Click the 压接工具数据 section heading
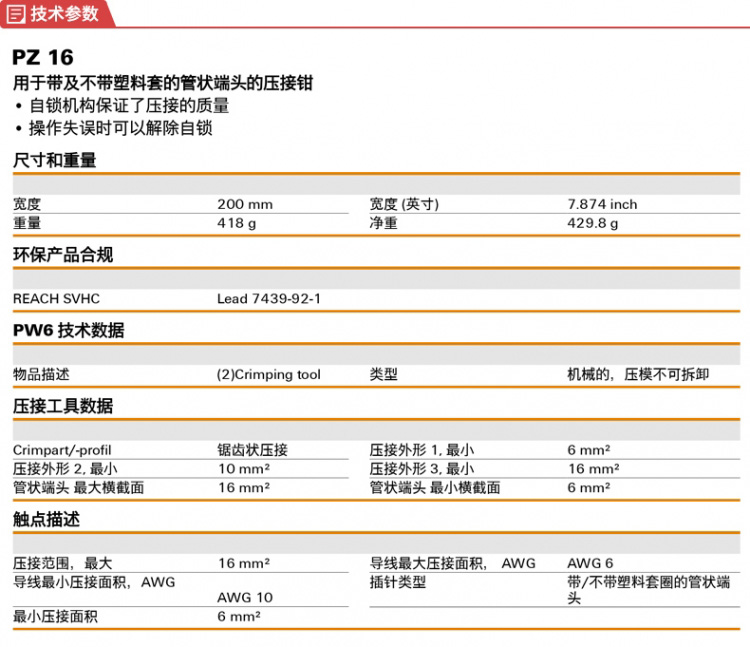750x647 pixels. tap(63, 406)
